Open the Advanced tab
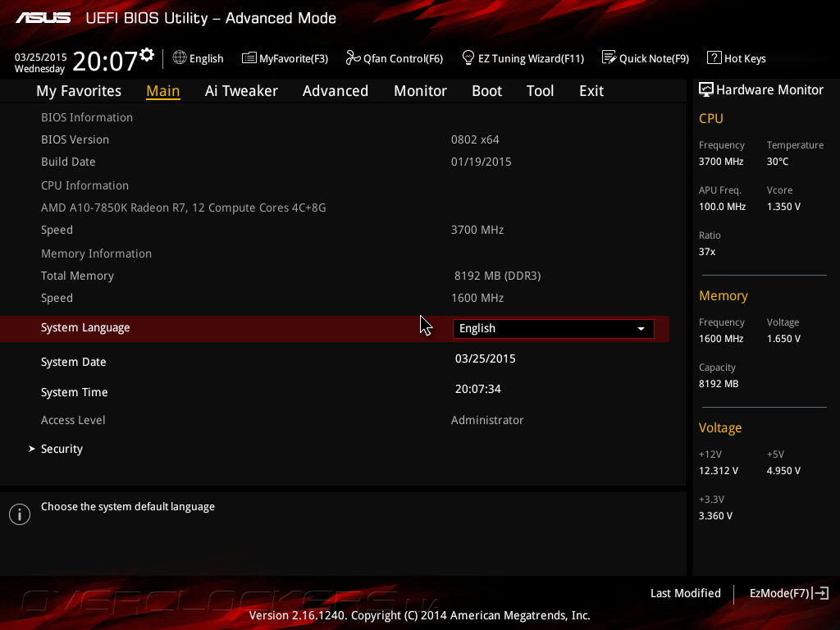Screen dimensions: 840x630 click(336, 91)
